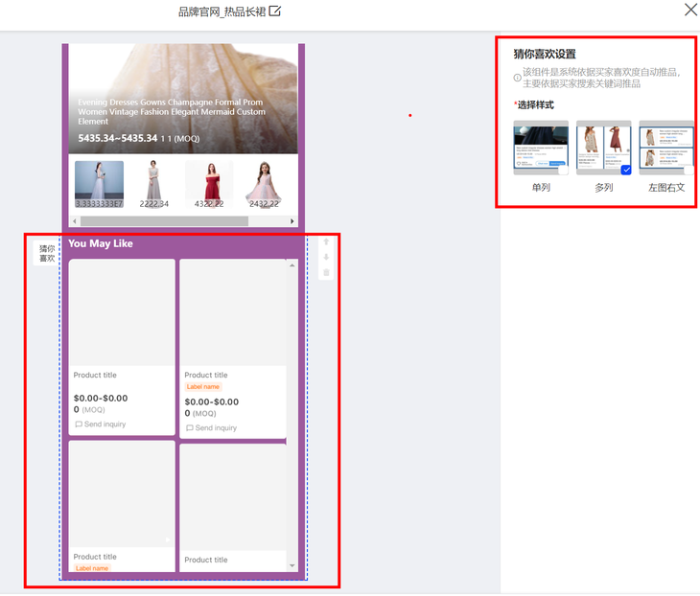The height and width of the screenshot is (596, 700).
Task: Click the edit icon beside the page title
Action: pos(275,11)
